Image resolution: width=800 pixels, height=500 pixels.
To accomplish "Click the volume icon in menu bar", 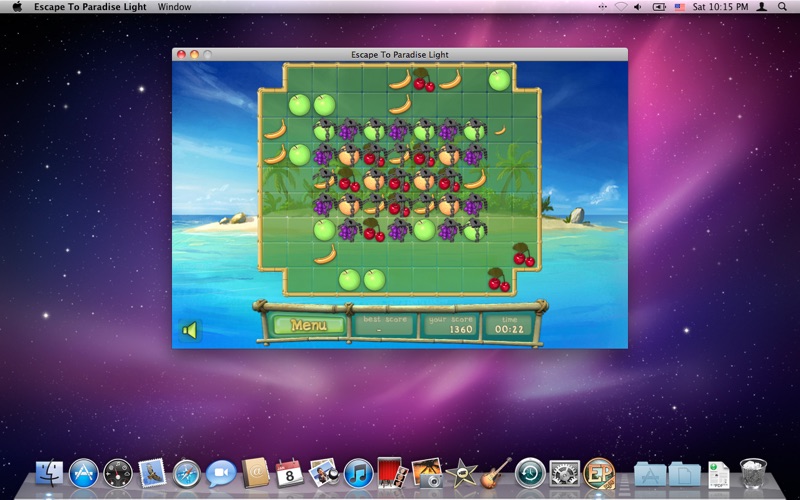I will click(x=637, y=7).
